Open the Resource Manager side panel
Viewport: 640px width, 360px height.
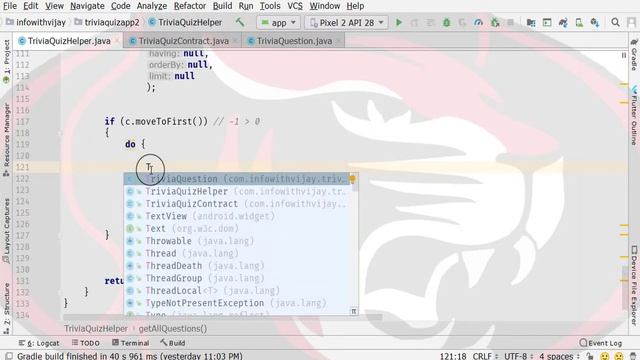coord(6,139)
